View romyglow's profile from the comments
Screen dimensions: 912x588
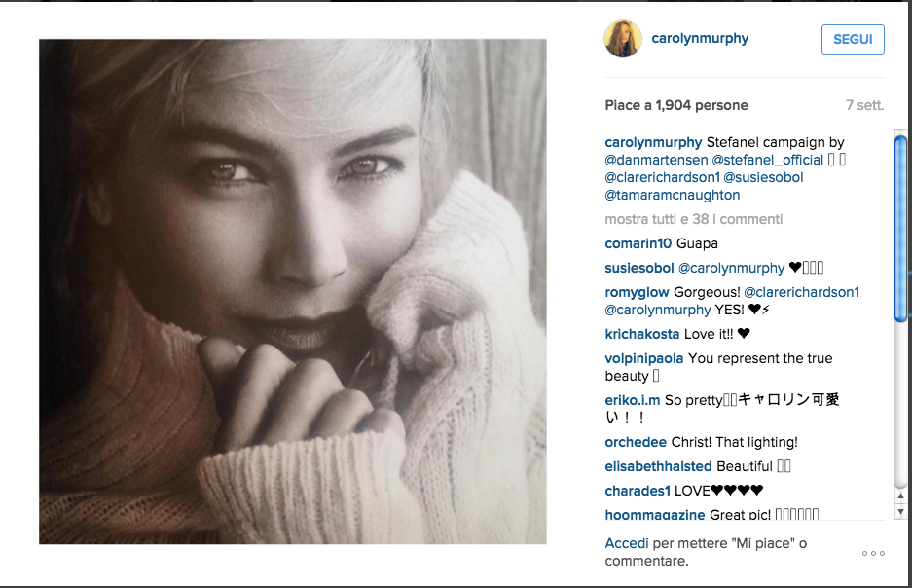tap(637, 293)
